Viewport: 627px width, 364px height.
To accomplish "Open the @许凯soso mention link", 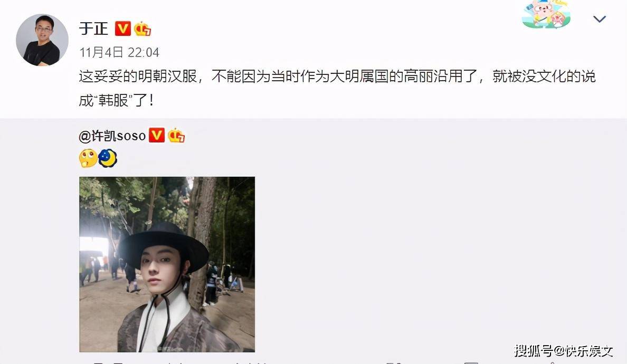I will [x=112, y=136].
